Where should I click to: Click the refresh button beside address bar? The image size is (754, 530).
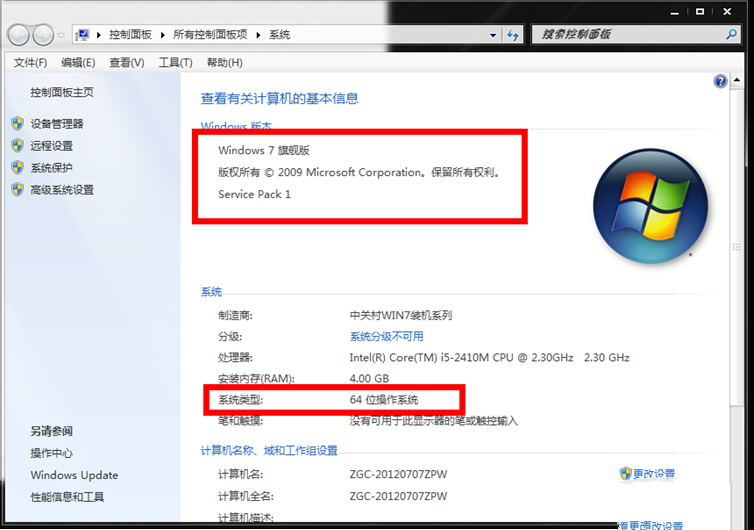click(513, 35)
